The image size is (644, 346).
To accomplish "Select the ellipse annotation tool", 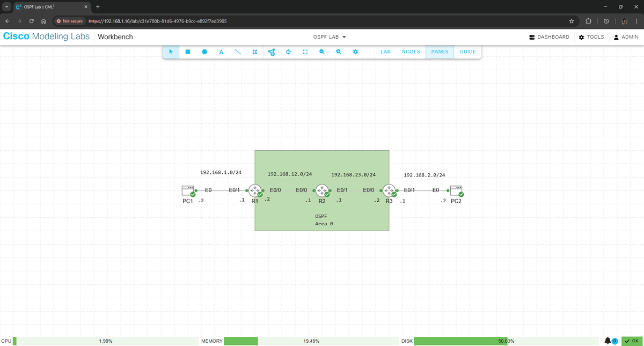I will coord(204,52).
